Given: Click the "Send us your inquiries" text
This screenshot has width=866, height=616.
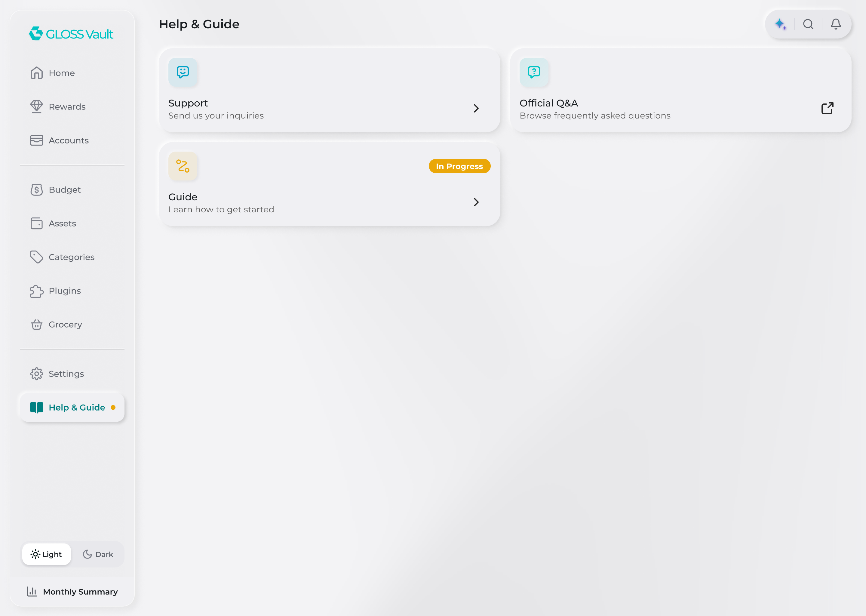Looking at the screenshot, I should (216, 116).
